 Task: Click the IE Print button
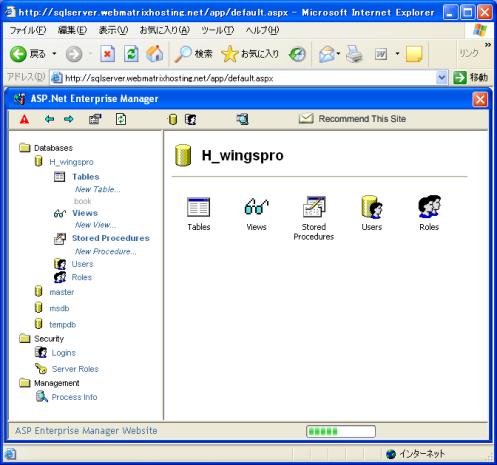[x=354, y=54]
